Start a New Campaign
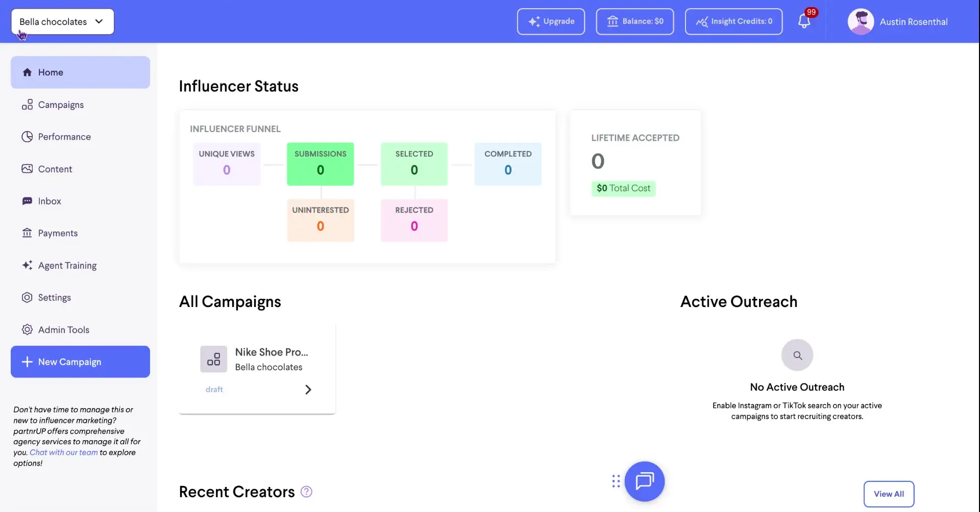This screenshot has height=512, width=980. click(x=80, y=362)
